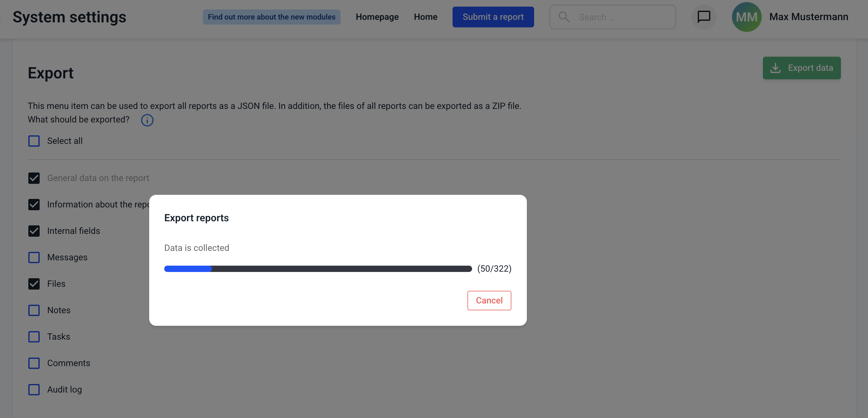Open the chat messages icon
Image resolution: width=868 pixels, height=418 pixels.
704,17
